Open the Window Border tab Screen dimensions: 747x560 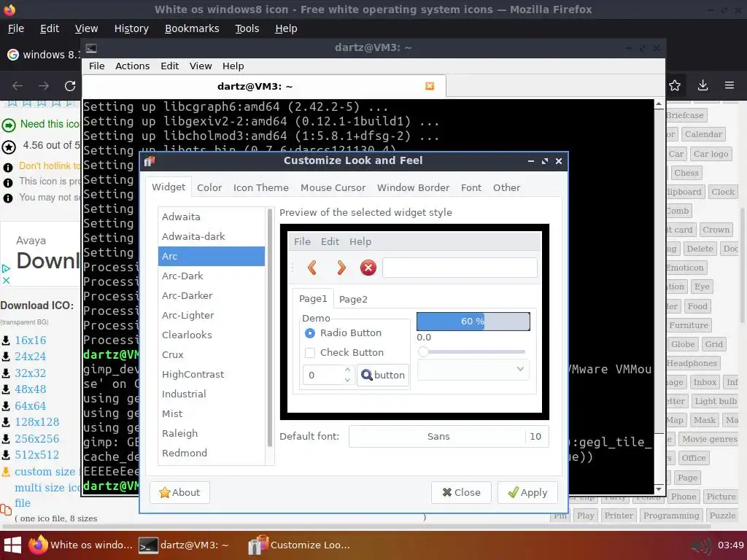tap(413, 187)
